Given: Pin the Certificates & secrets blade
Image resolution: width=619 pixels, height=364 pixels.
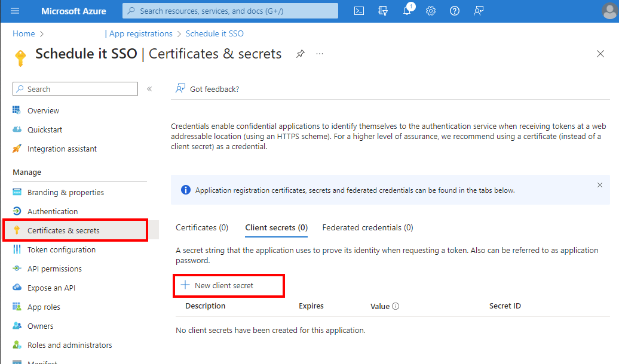Looking at the screenshot, I should [301, 54].
